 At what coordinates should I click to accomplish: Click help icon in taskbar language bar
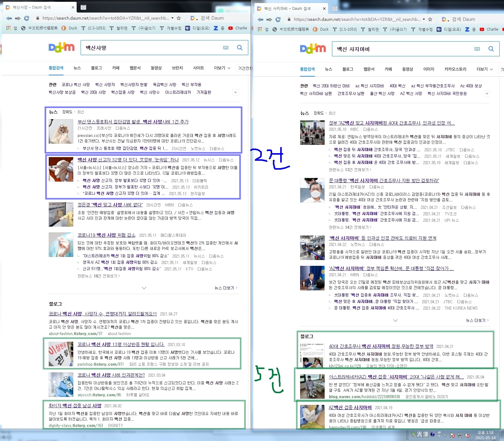pos(432,434)
